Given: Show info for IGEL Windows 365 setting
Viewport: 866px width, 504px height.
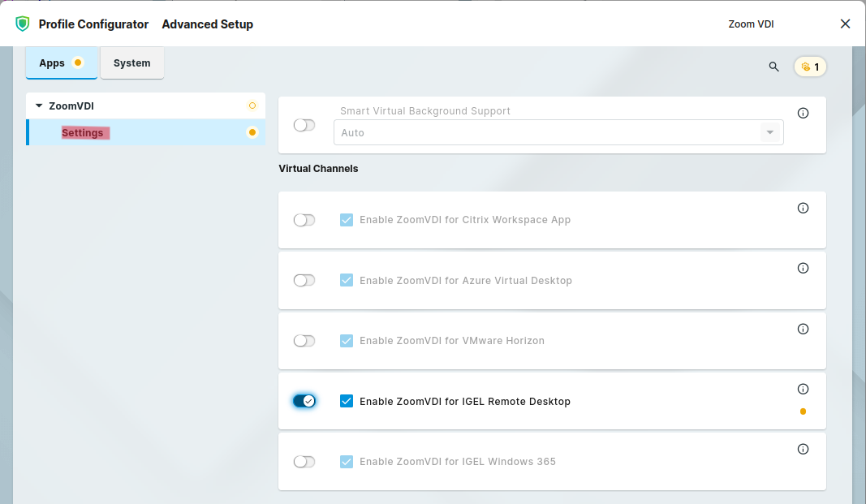Looking at the screenshot, I should click(803, 450).
